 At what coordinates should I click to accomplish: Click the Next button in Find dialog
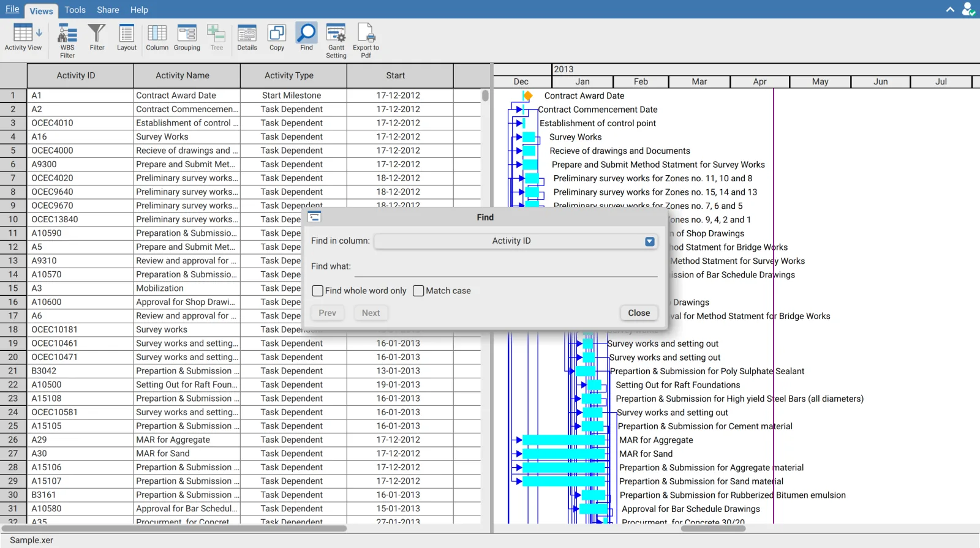[371, 313]
